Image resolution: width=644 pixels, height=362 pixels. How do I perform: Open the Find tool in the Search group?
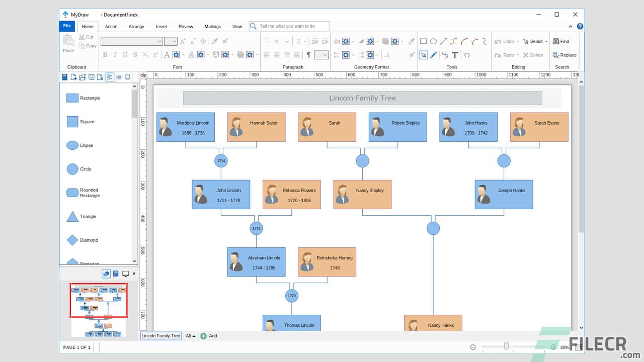click(x=561, y=41)
